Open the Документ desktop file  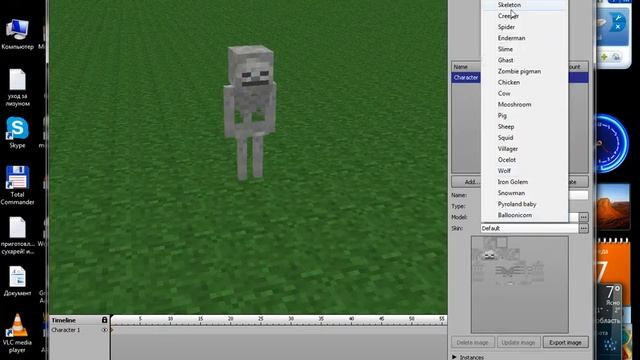(x=17, y=282)
